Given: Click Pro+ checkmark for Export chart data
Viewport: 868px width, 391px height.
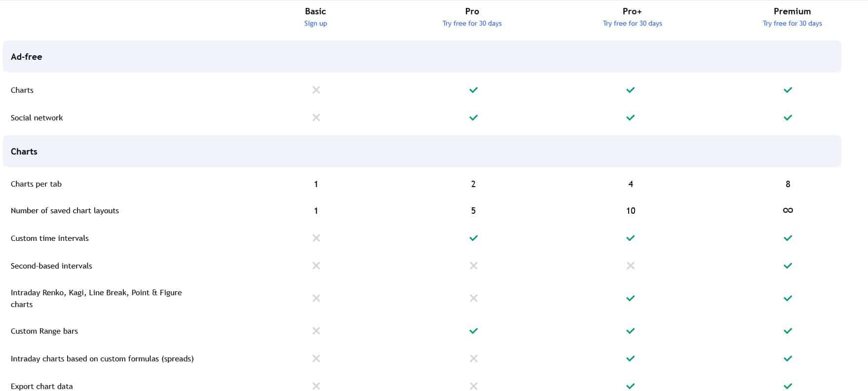Looking at the screenshot, I should click(630, 386).
